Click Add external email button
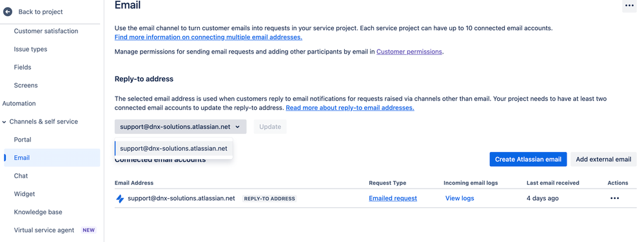This screenshot has width=644, height=242. (603, 159)
